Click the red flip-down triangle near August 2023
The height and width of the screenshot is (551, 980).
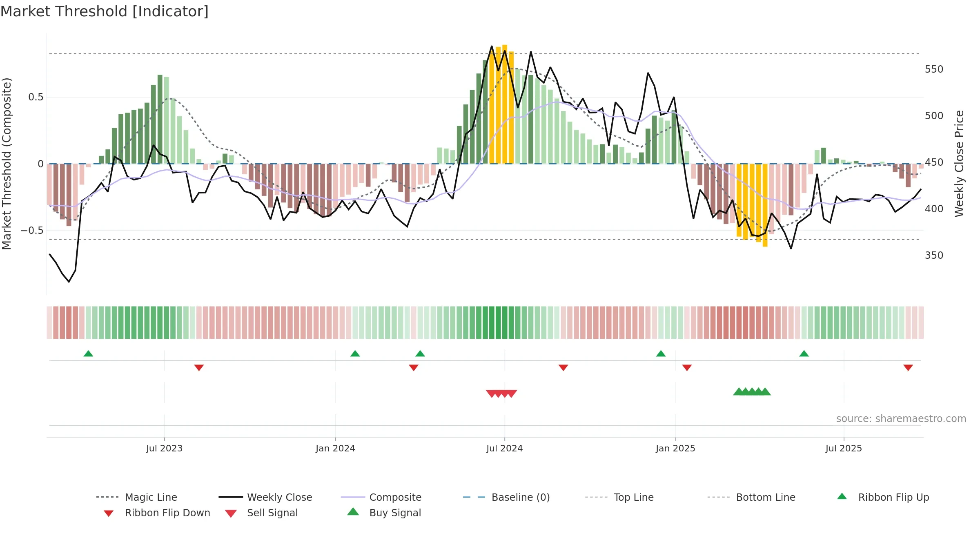click(x=199, y=368)
